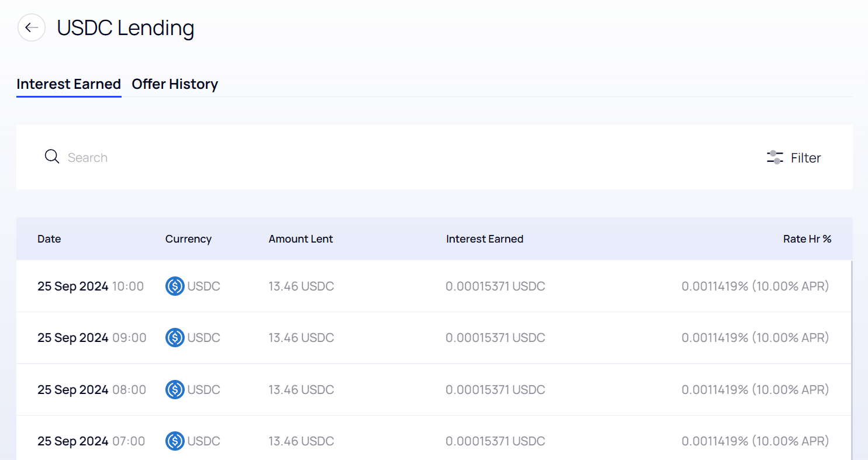The width and height of the screenshot is (868, 460).
Task: Open the Filter options
Action: pos(794,157)
